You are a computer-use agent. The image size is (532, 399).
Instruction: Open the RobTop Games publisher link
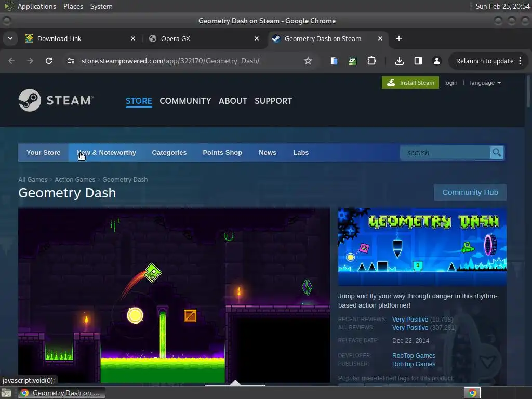click(414, 364)
